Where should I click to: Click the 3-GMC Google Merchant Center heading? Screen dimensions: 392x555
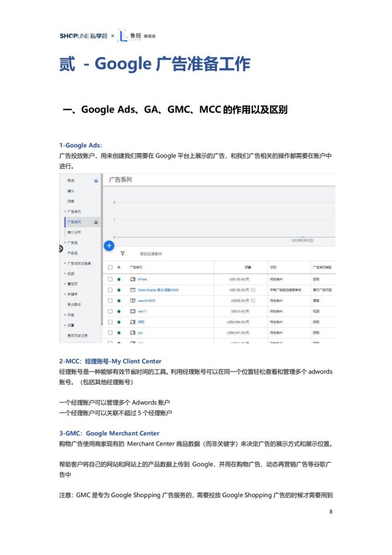pos(109,433)
